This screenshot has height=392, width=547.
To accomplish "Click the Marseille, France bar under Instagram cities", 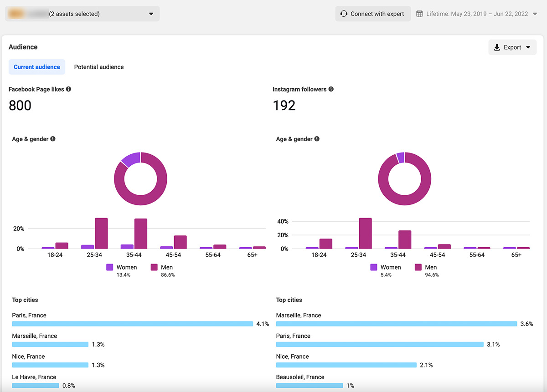I will (x=396, y=324).
